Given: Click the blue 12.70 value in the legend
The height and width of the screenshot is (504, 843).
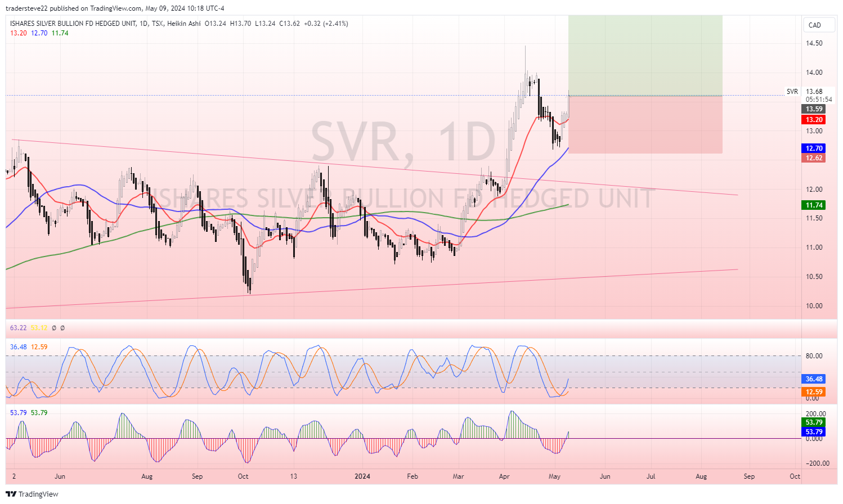Looking at the screenshot, I should click(39, 33).
